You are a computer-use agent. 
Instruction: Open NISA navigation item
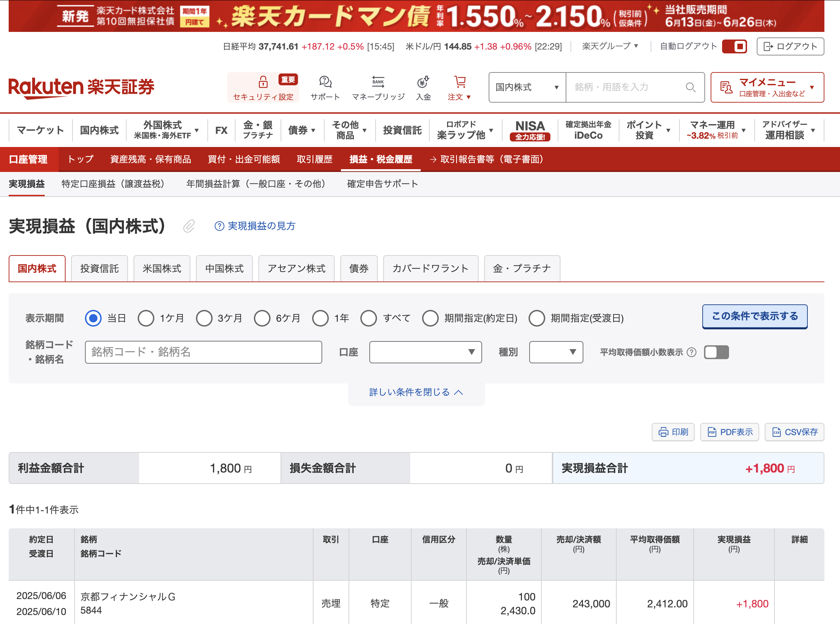(x=530, y=130)
